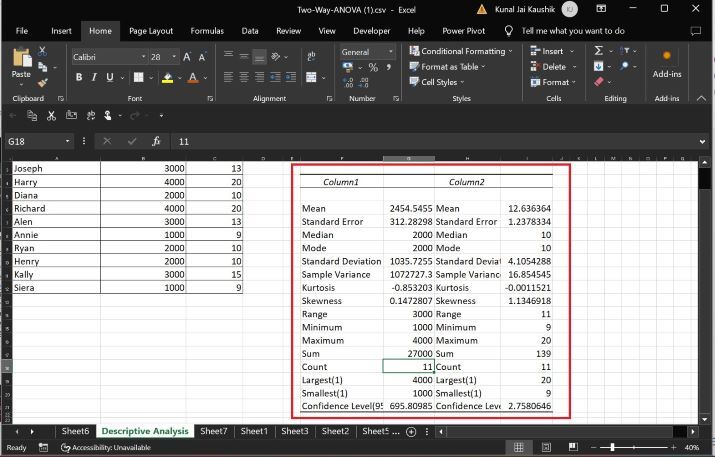The width and height of the screenshot is (715, 457).
Task: Click the Percent Style icon
Action: (x=372, y=67)
